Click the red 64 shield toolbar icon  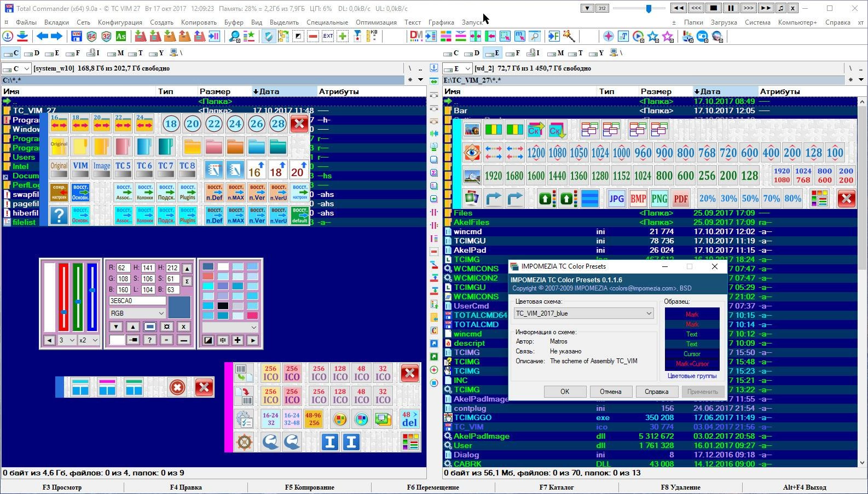coord(91,36)
